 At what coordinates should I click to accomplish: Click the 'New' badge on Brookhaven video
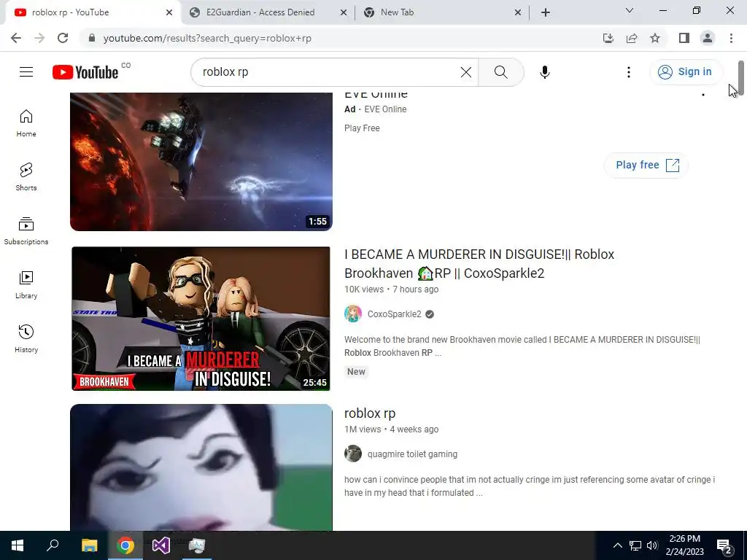pos(356,371)
